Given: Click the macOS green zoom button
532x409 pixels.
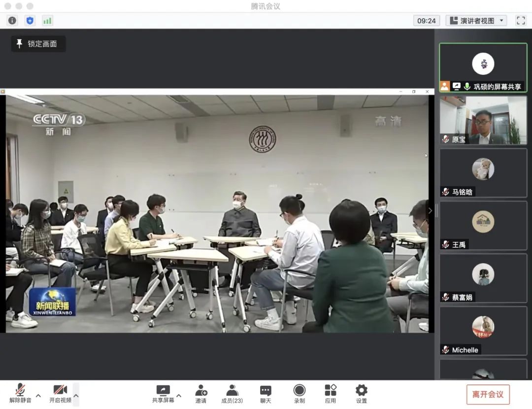Looking at the screenshot, I should 30,6.
